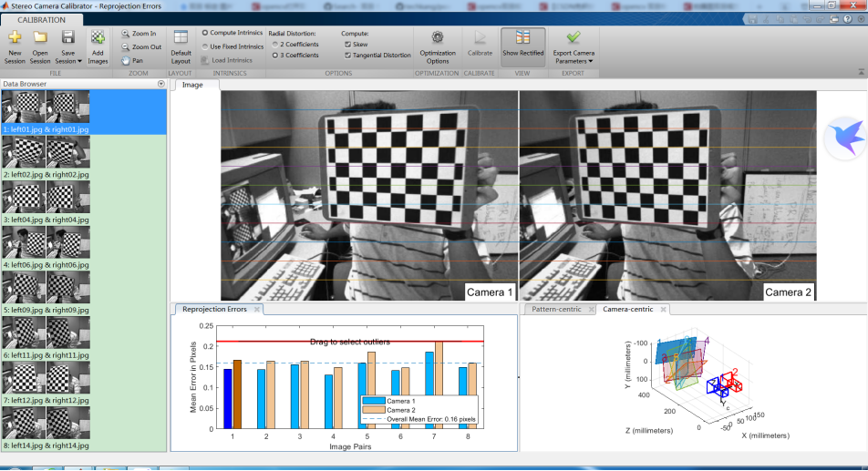Click the Camera 1 image label
The image size is (868, 471).
pyautogui.click(x=490, y=292)
